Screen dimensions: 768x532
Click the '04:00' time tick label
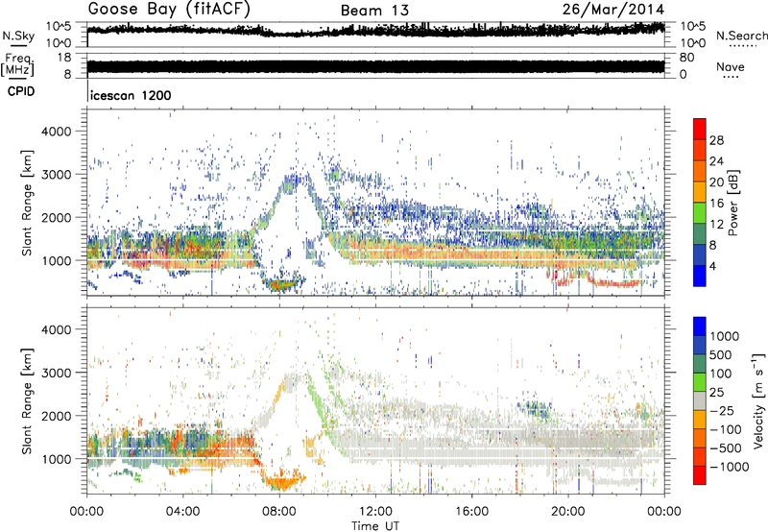click(183, 512)
